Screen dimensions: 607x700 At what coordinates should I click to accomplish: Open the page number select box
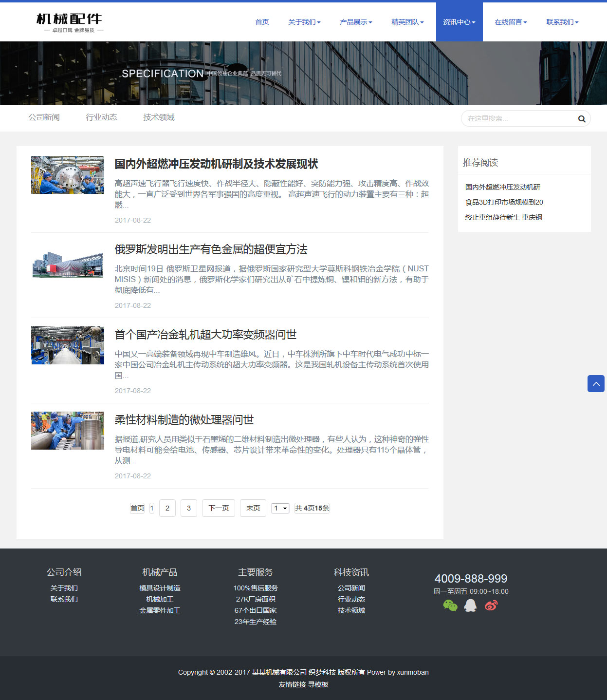[x=280, y=508]
